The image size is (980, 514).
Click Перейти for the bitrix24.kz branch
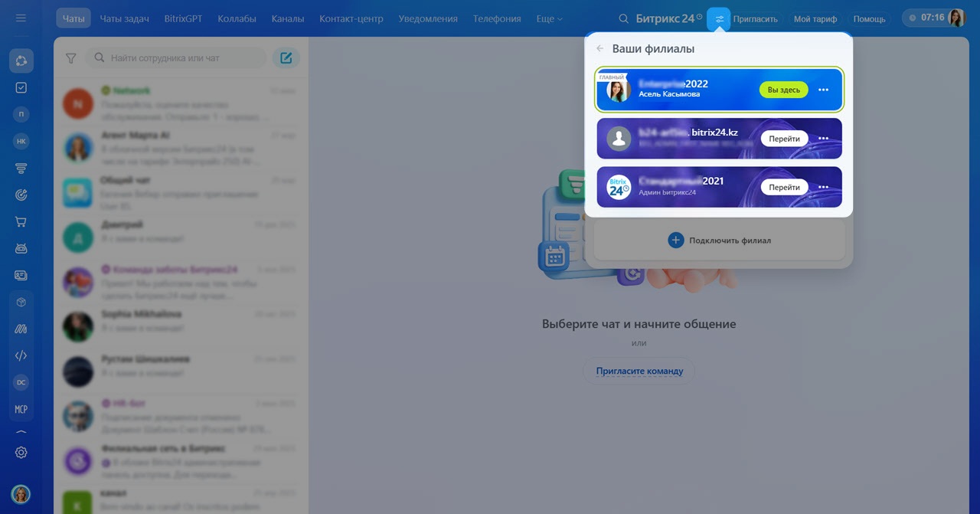[x=784, y=139]
